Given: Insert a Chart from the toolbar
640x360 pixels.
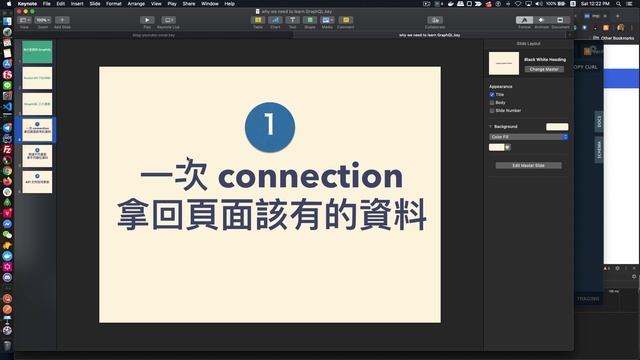Looking at the screenshot, I should pyautogui.click(x=275, y=20).
